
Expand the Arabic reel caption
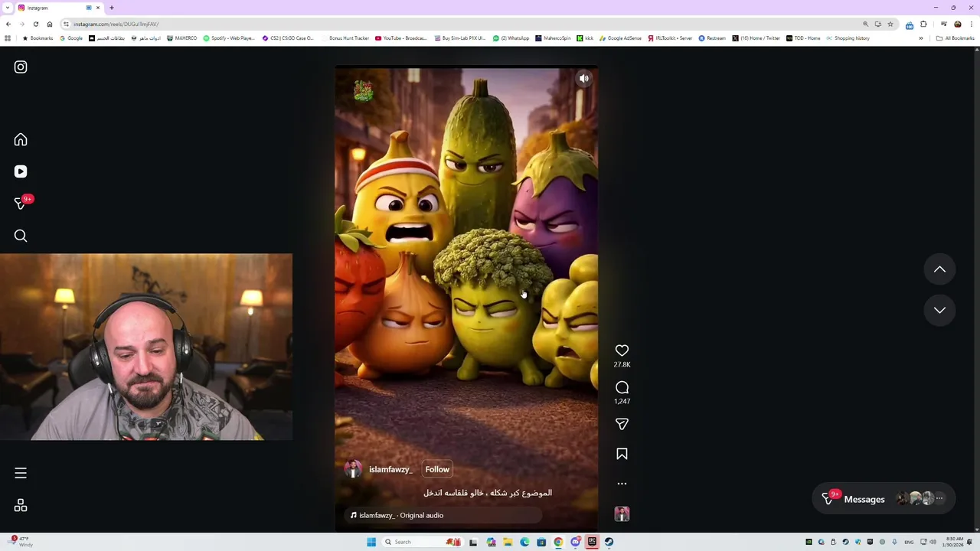(x=488, y=493)
